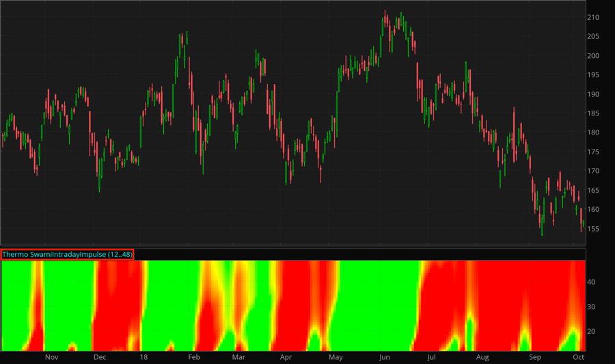Click the 40 label on heatmap axis
This screenshot has width=615, height=364.
(x=592, y=281)
